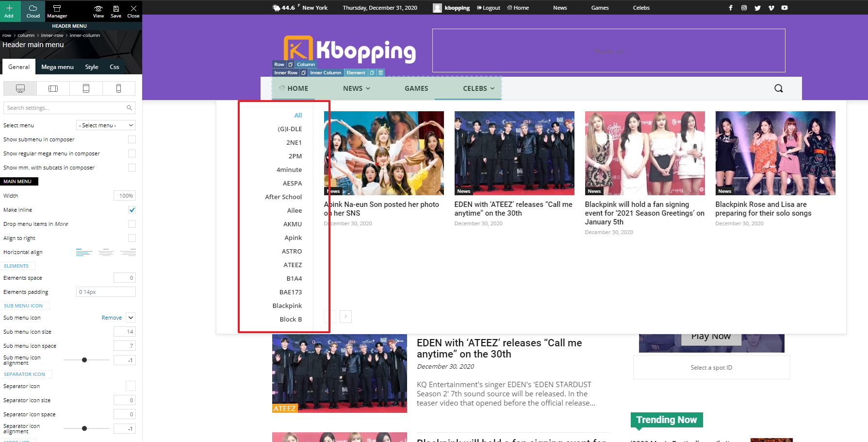
Task: Open Facebook social icon in top bar
Action: point(731,8)
